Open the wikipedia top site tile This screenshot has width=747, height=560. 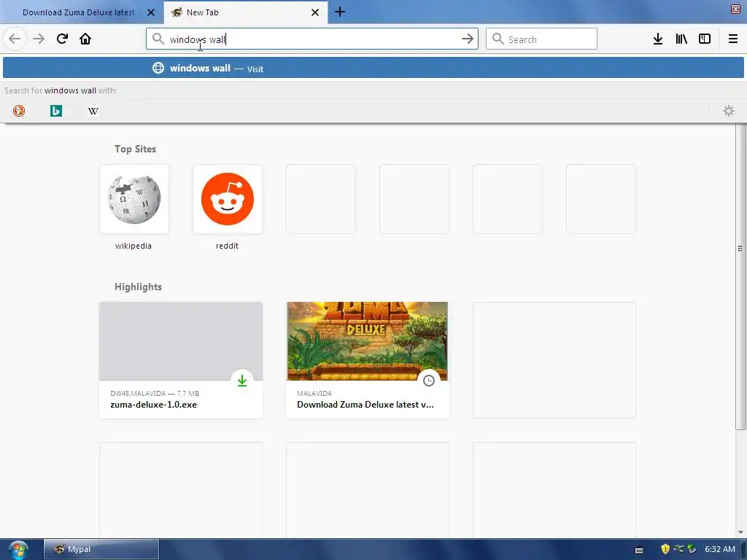click(x=134, y=199)
